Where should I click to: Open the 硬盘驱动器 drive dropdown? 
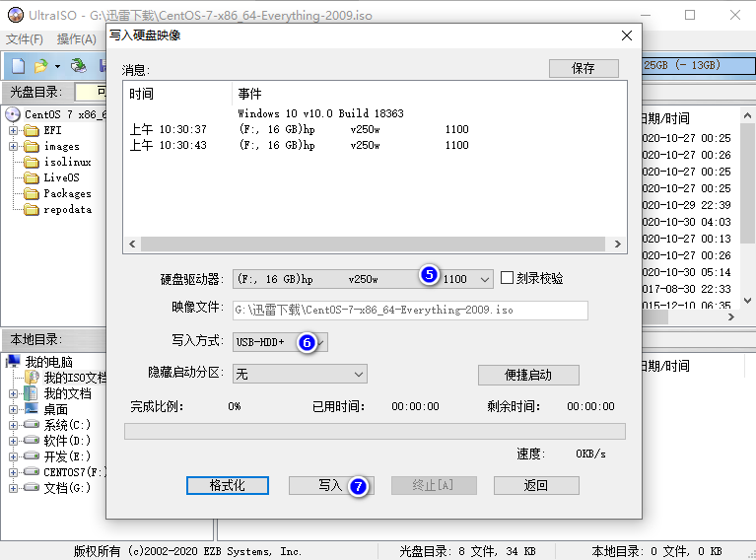(x=484, y=280)
